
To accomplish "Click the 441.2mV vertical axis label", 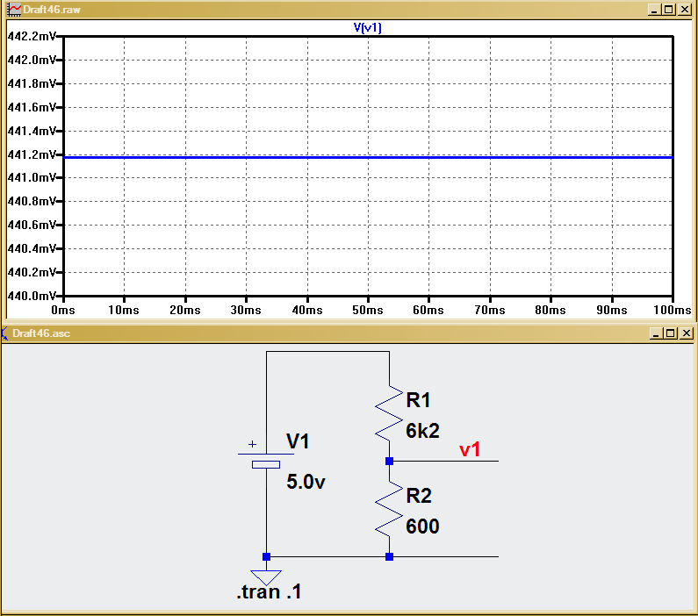I will [32, 154].
